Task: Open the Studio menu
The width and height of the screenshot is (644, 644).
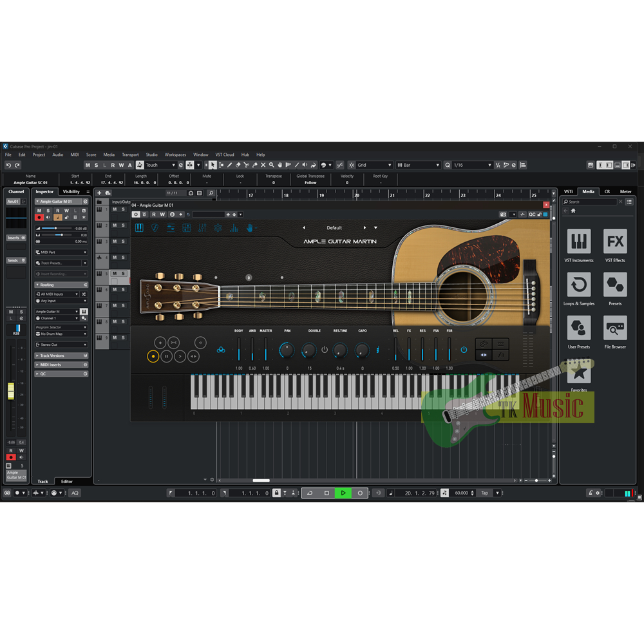Action: (x=151, y=155)
